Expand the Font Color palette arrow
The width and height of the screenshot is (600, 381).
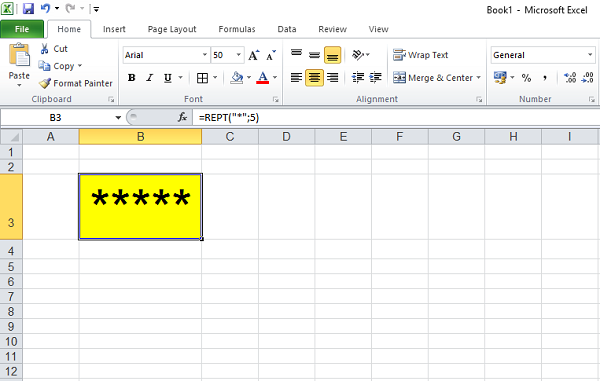(x=275, y=78)
